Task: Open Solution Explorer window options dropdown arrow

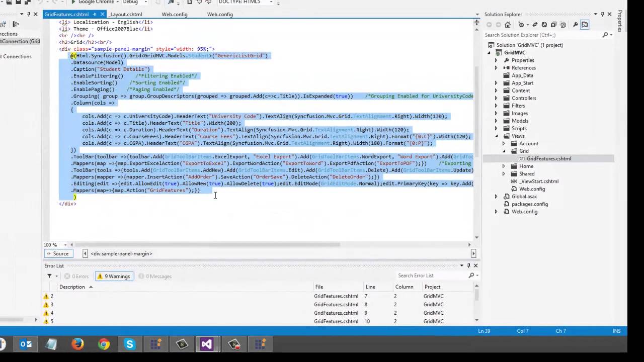Action: pos(596,14)
